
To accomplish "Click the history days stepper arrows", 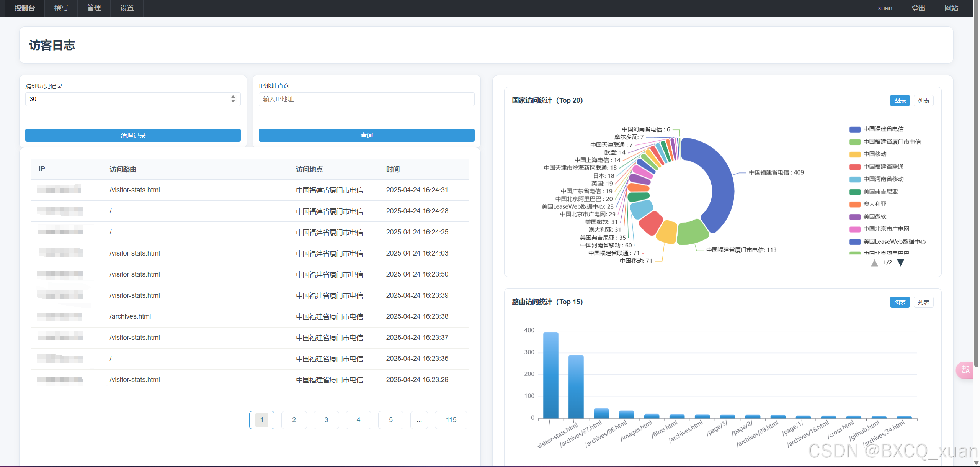I will (x=233, y=99).
